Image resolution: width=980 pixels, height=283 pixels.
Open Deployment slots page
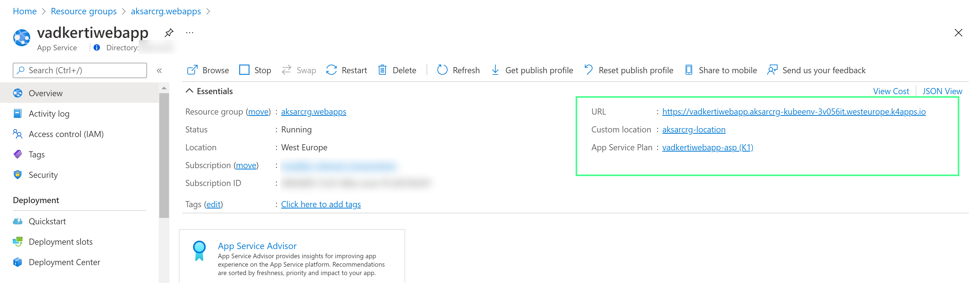(61, 242)
